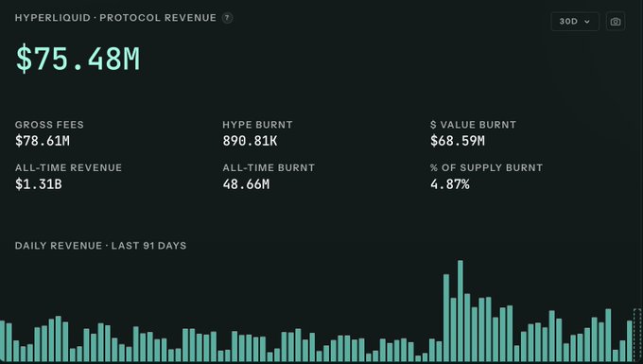
Task: Select the $75.48M protocol revenue figure
Action: (x=78, y=59)
